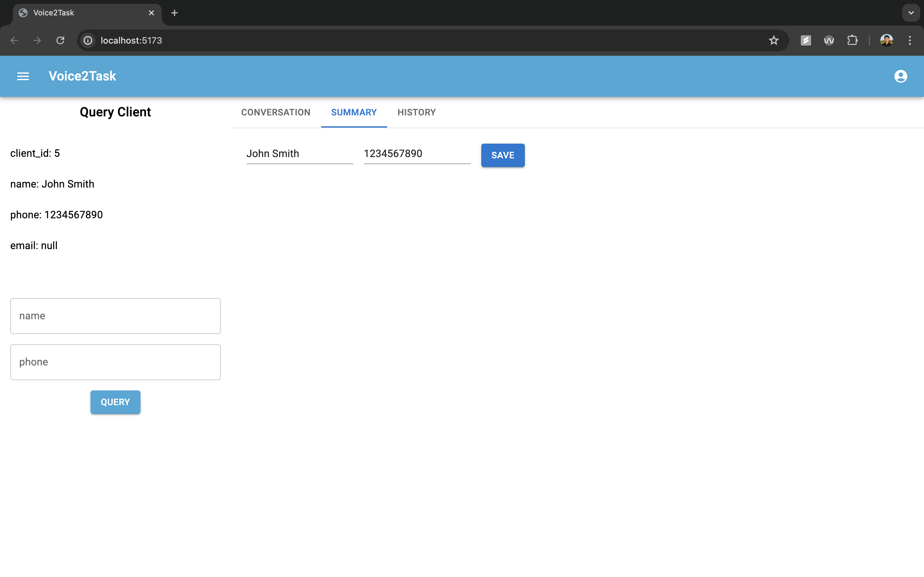Switch to the Conversation tab

click(276, 112)
